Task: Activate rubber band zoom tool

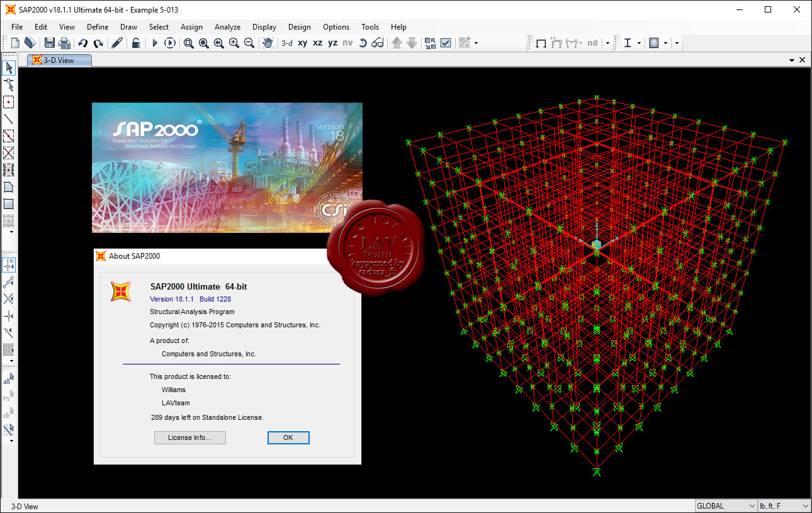Action: click(x=188, y=43)
